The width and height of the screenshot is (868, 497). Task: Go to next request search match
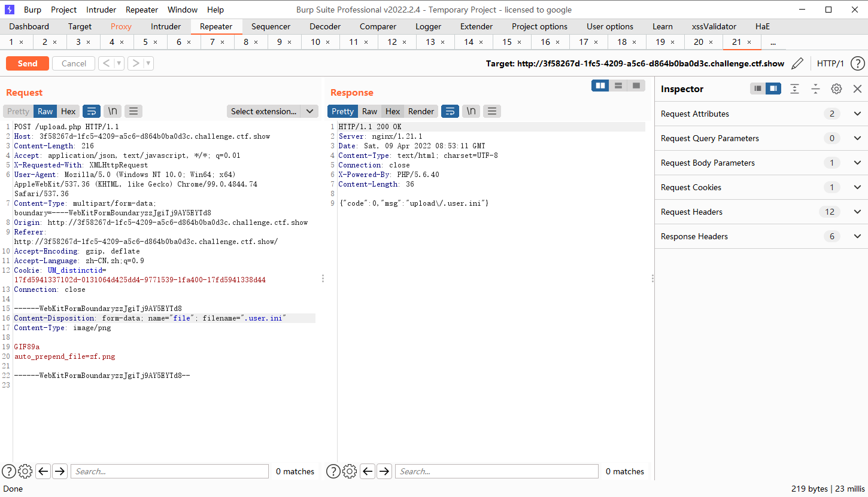point(60,471)
